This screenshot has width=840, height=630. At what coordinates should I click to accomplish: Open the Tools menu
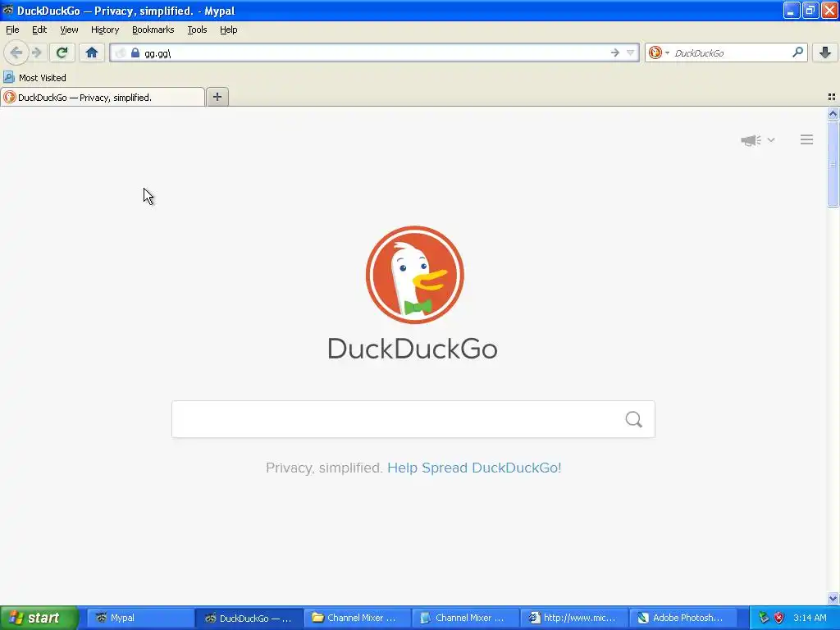(197, 30)
